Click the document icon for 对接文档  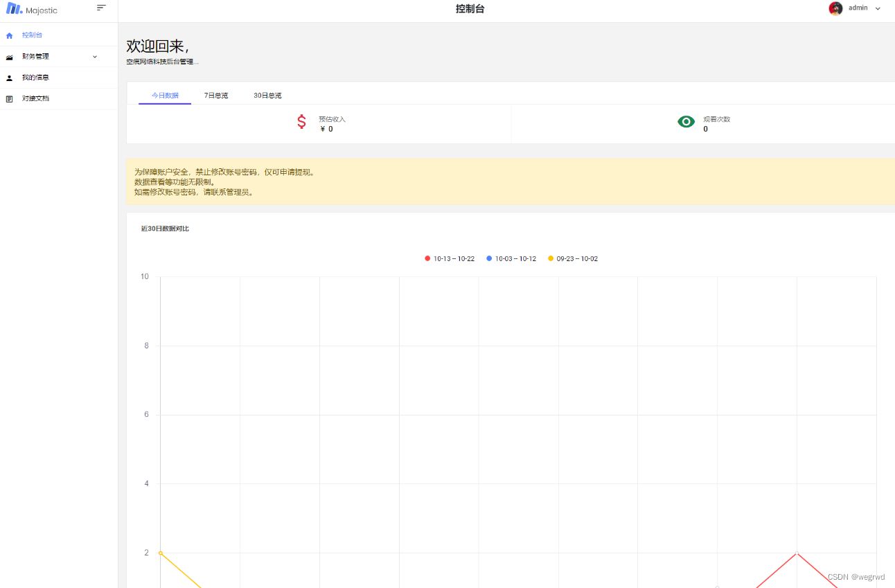click(x=10, y=99)
